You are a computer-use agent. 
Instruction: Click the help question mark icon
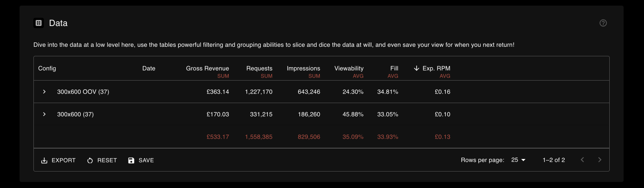[x=603, y=23]
